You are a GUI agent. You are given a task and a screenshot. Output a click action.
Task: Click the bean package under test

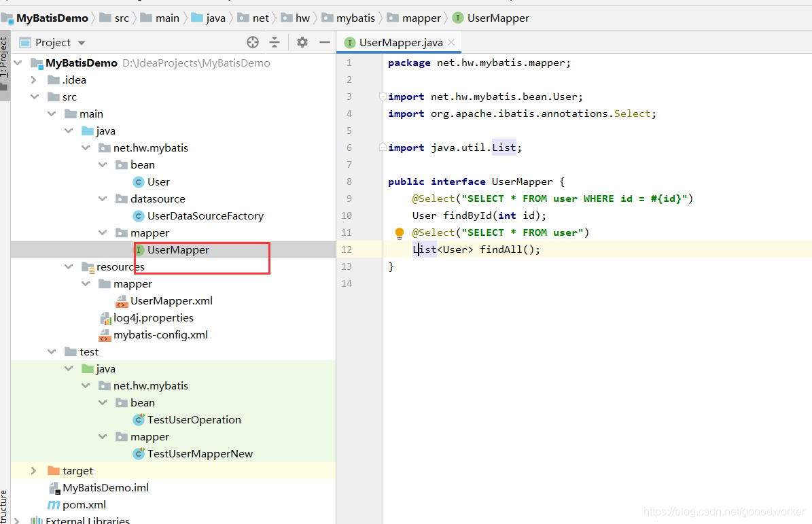(143, 403)
